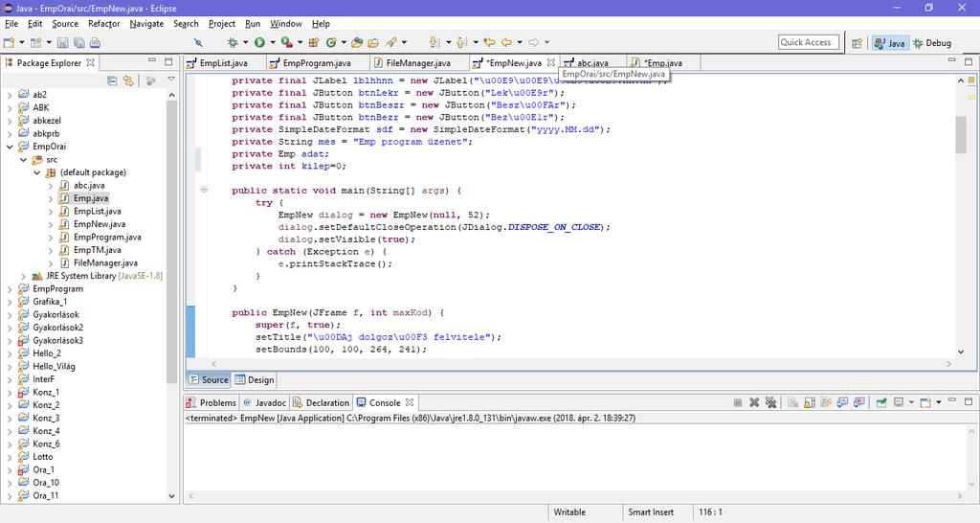Select the Lotto project in tree
Viewport: 980px width, 523px height.
pos(42,457)
